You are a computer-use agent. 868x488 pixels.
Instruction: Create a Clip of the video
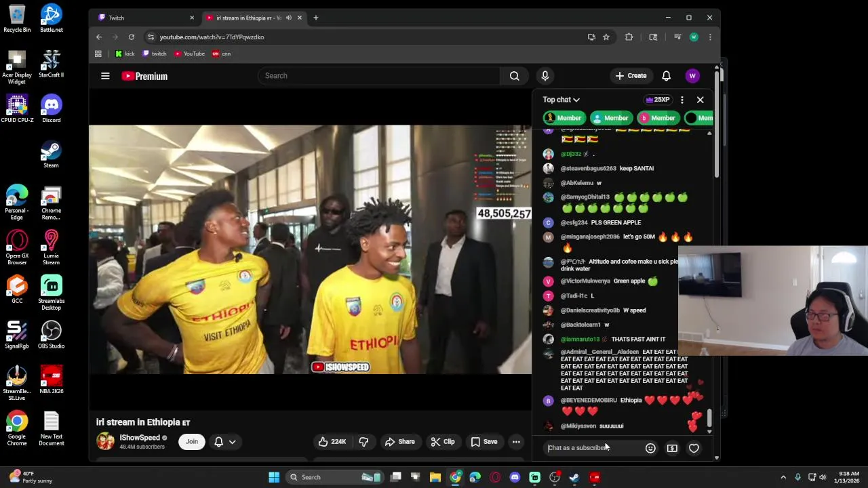point(443,442)
